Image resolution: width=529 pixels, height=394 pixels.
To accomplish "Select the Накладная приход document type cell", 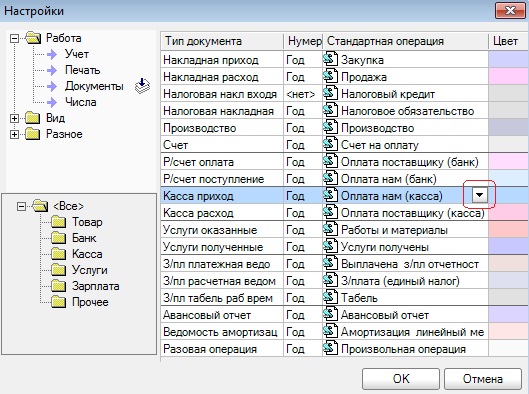I will 222,60.
